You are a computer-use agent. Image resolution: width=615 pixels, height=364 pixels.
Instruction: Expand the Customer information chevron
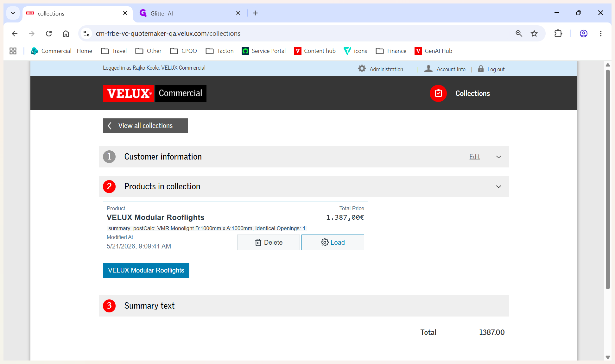pyautogui.click(x=498, y=157)
